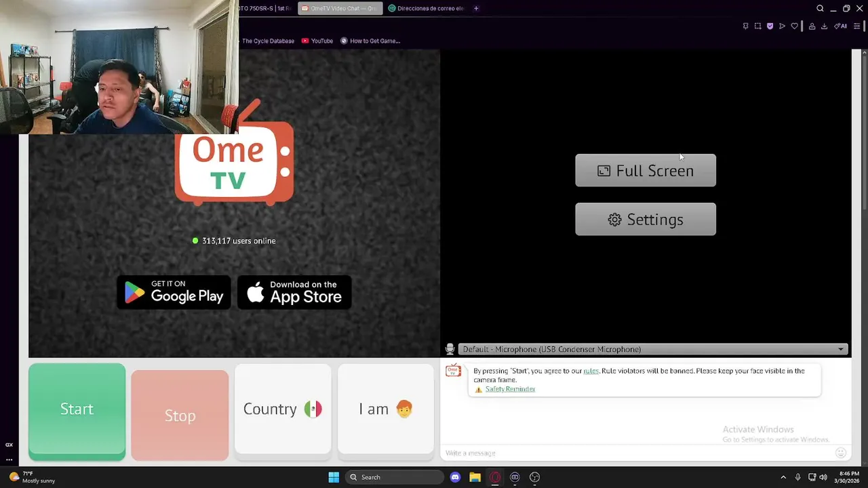Image resolution: width=868 pixels, height=488 pixels.
Task: Open the OmeTV Settings button
Action: 646,219
